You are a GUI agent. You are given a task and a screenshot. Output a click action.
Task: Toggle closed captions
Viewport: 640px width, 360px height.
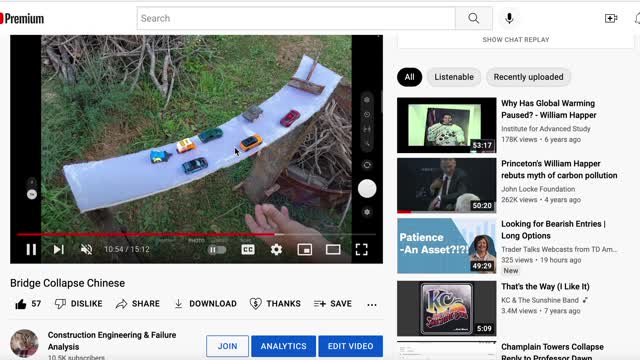click(x=248, y=249)
